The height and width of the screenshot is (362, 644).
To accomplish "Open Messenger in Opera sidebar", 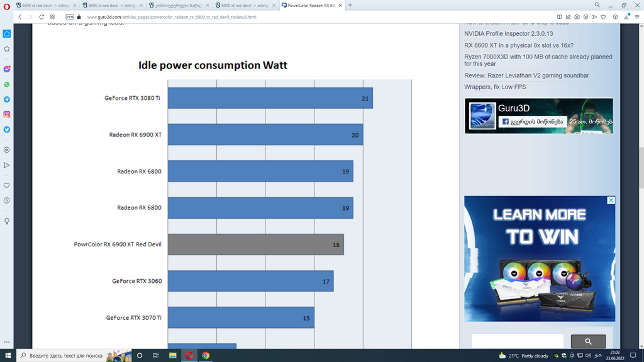I will click(x=6, y=69).
